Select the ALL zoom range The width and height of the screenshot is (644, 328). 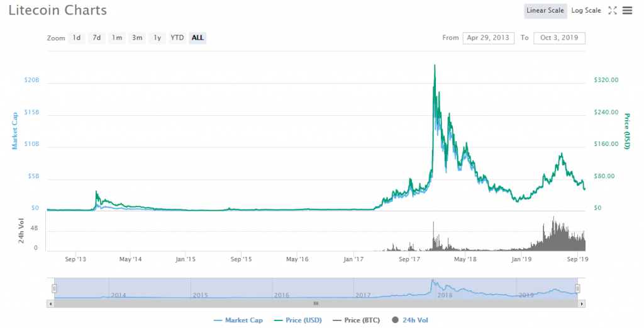197,38
